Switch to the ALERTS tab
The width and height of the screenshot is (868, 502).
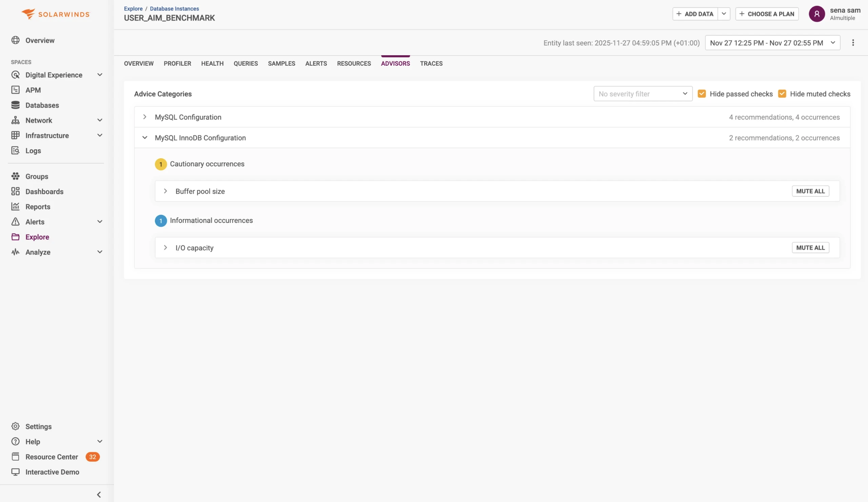[x=316, y=63]
